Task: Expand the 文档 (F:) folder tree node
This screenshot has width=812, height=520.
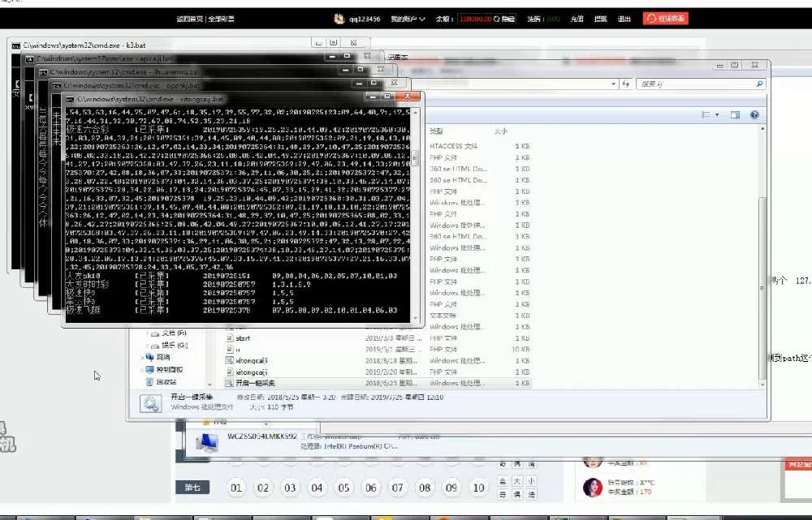Action: (146, 333)
